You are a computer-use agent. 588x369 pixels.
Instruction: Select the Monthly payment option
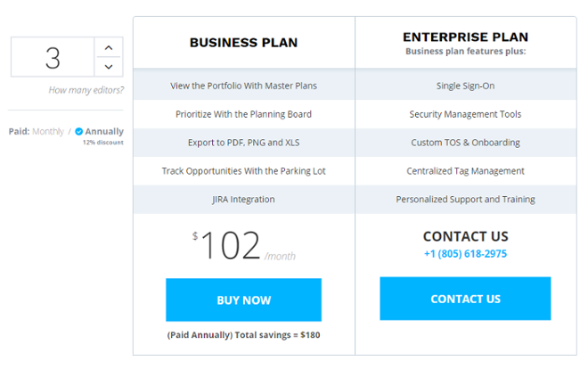[48, 131]
